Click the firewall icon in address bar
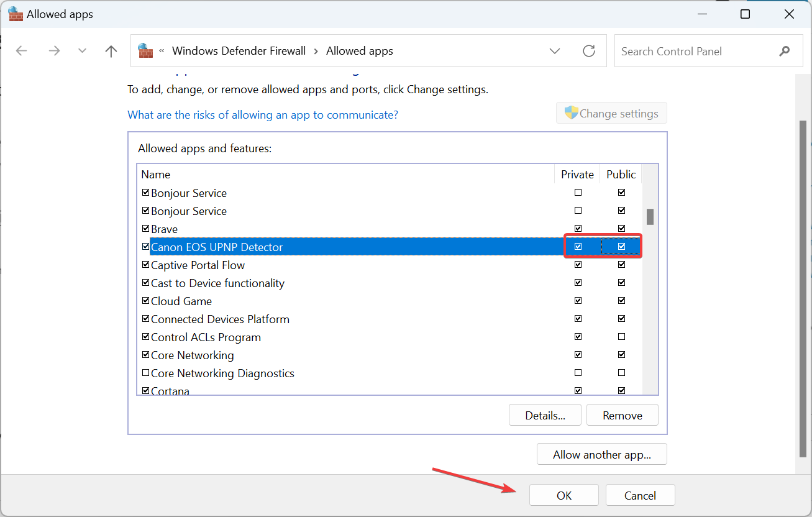 pos(145,51)
